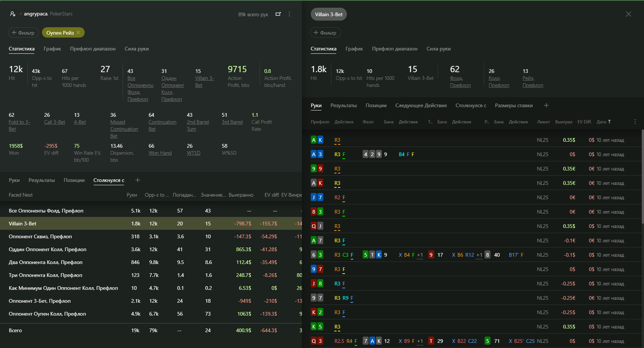644x348 pixels.
Task: Select Все Оппоненты Фолд, Префлоп row
Action: [x=151, y=211]
